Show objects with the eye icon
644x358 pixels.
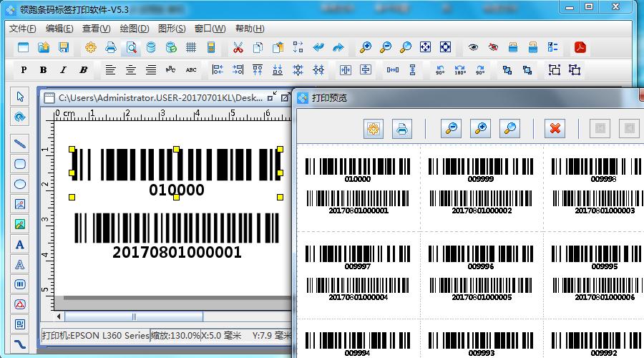coord(473,48)
